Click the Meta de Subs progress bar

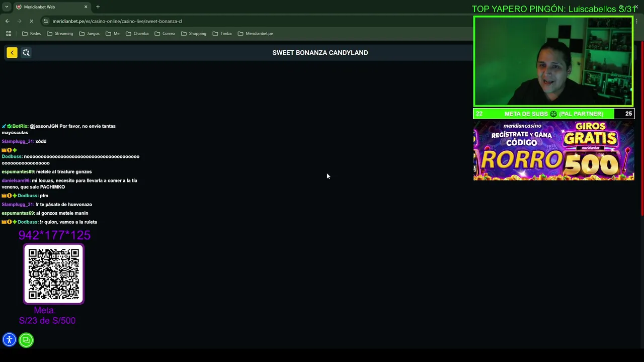(553, 114)
